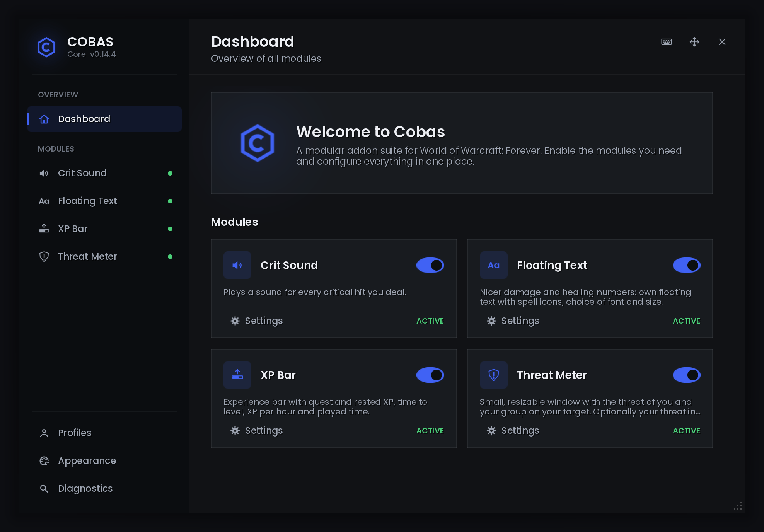The image size is (764, 532).
Task: Open keyboard shortcuts icon in header
Action: click(x=667, y=42)
